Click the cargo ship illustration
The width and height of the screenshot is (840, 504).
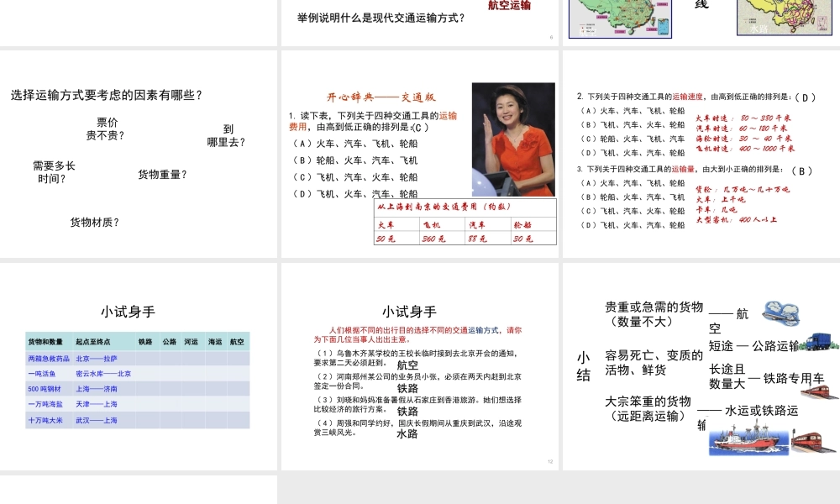click(x=748, y=439)
